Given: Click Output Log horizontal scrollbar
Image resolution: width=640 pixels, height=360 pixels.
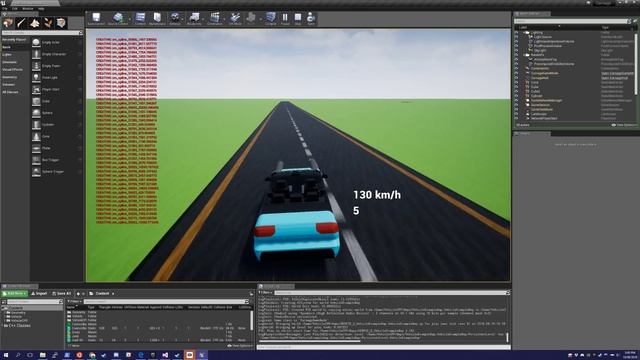Looking at the screenshot, I should coord(310,341).
